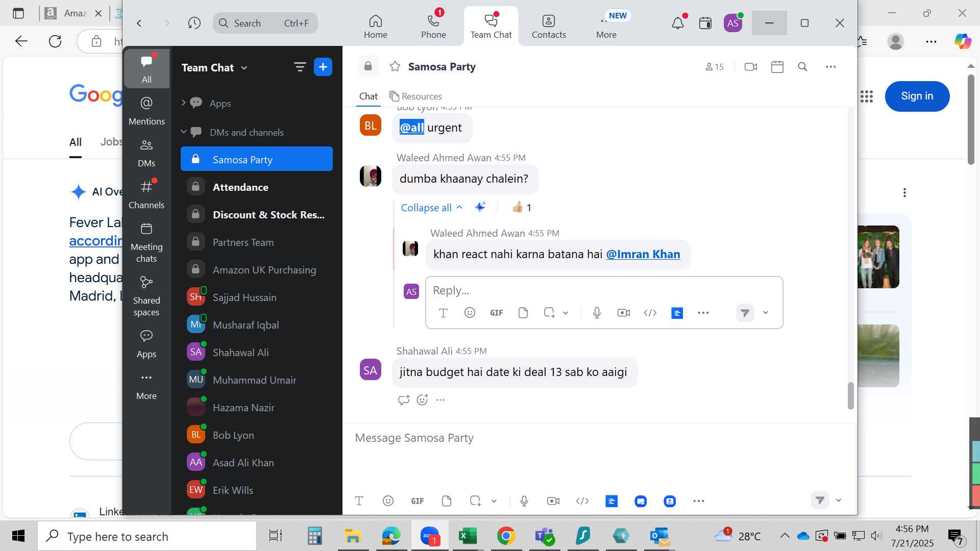Viewport: 980px width, 551px height.
Task: Toggle text formatting in main composer
Action: (359, 501)
